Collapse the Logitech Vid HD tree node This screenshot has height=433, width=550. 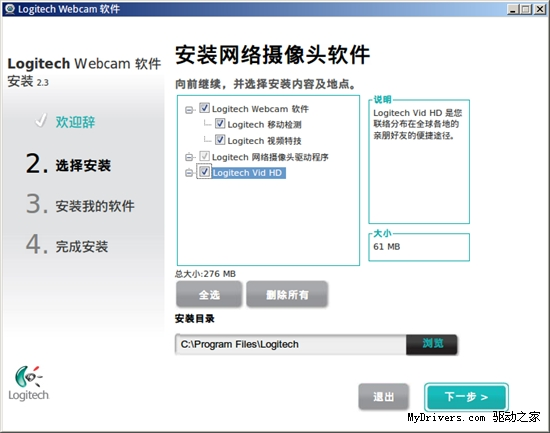[189, 173]
